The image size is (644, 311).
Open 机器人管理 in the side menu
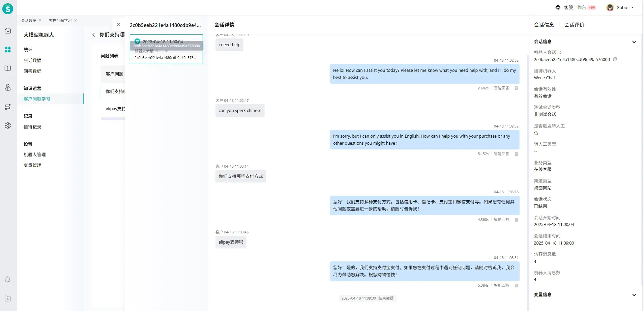point(35,154)
